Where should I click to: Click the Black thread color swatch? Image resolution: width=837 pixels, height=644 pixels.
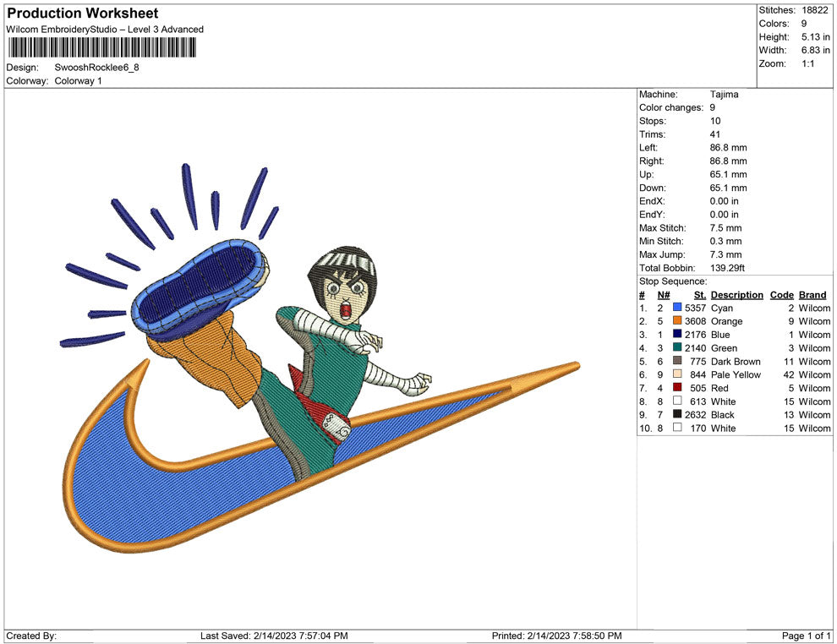[677, 414]
